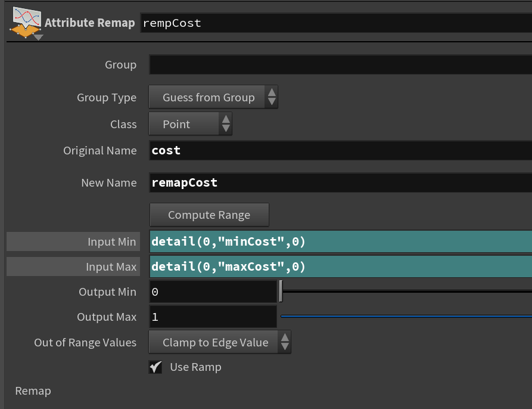Open the Group Type dropdown

213,97
